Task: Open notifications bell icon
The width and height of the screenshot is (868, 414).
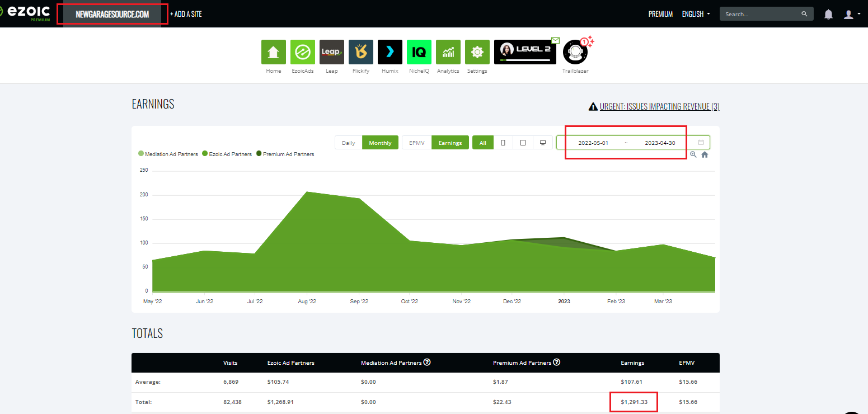Action: pos(828,15)
